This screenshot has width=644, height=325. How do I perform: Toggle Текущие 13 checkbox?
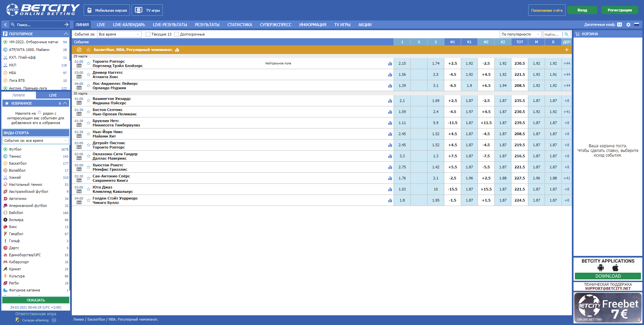(x=148, y=34)
